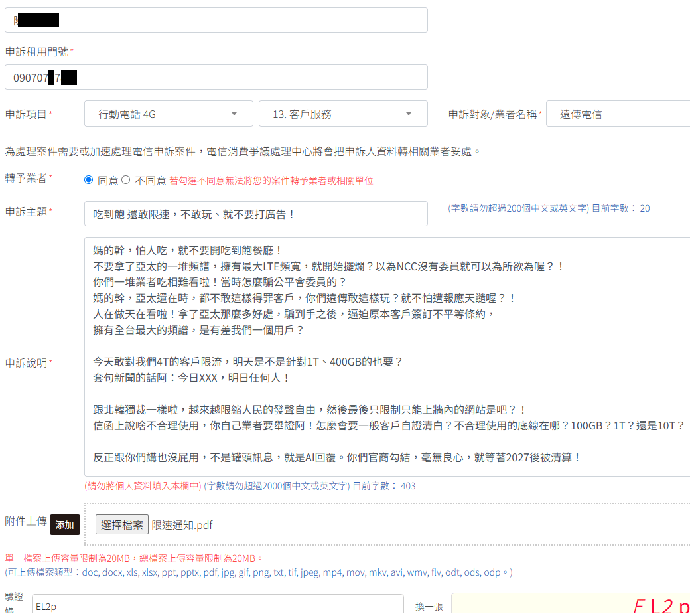The image size is (690, 616).
Task: Click 換一張 to refresh the captcha
Action: (429, 606)
